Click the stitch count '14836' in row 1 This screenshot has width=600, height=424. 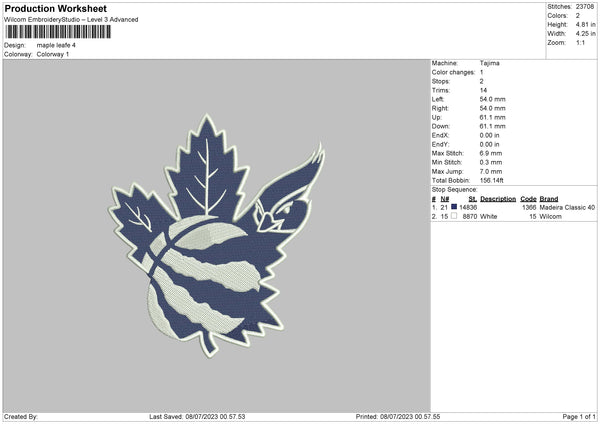point(468,207)
